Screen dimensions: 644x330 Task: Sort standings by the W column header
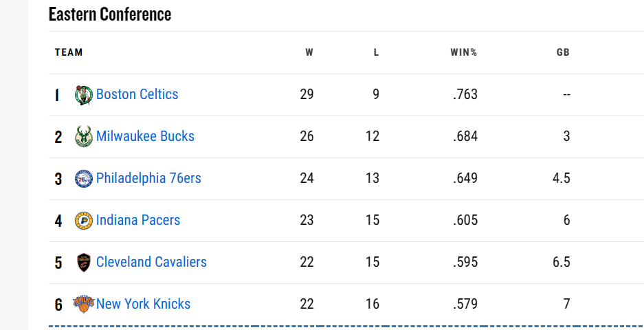click(x=309, y=52)
